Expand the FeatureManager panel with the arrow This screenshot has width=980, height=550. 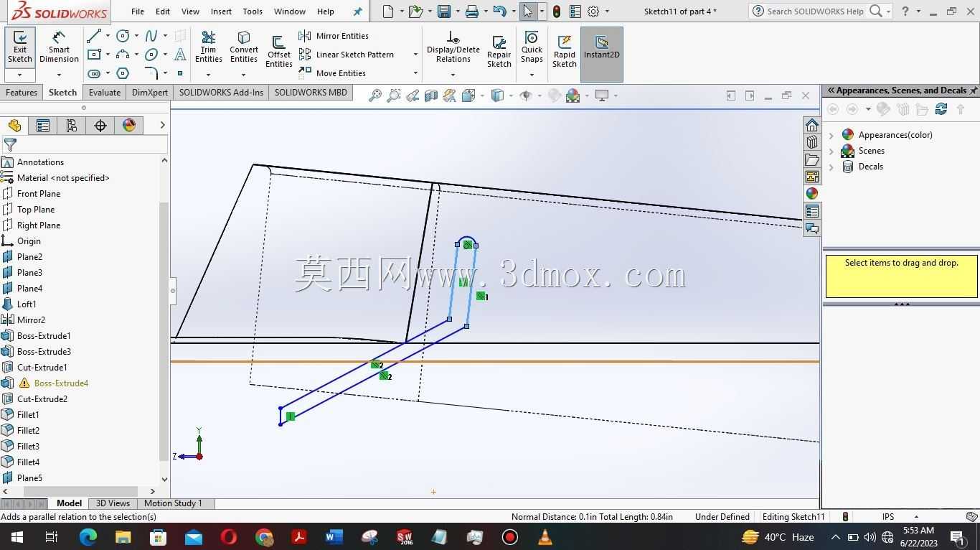pos(162,126)
